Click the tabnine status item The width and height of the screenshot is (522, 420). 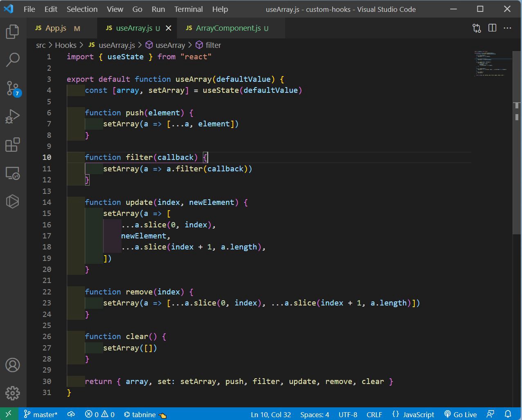pos(145,415)
